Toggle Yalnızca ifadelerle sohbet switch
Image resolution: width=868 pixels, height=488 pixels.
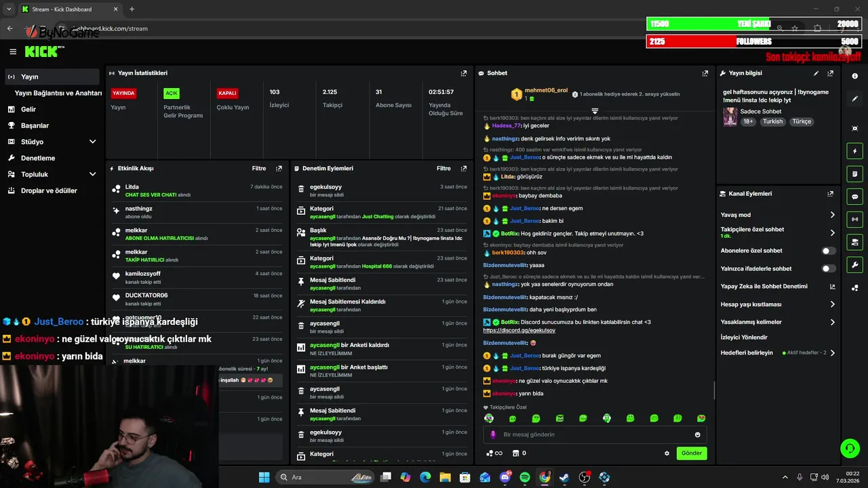[829, 268]
